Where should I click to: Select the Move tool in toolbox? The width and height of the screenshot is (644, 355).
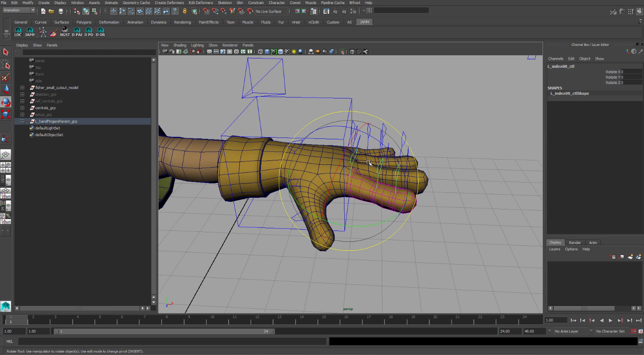tap(5, 90)
